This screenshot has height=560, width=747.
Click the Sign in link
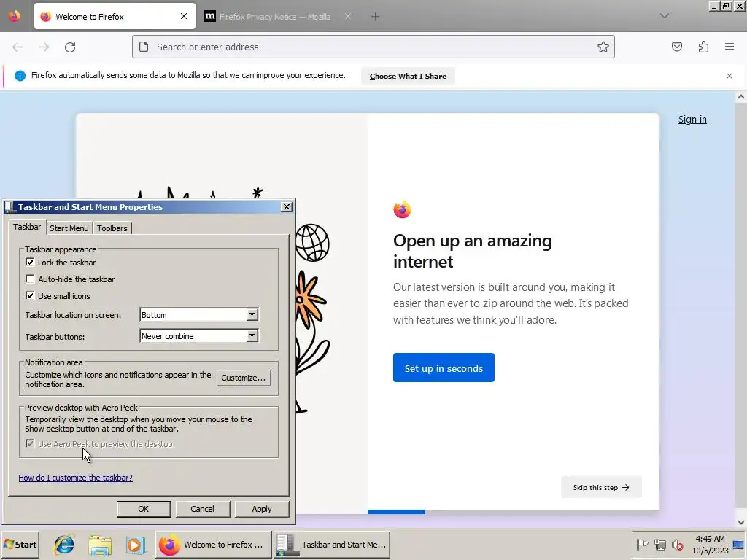pos(692,120)
